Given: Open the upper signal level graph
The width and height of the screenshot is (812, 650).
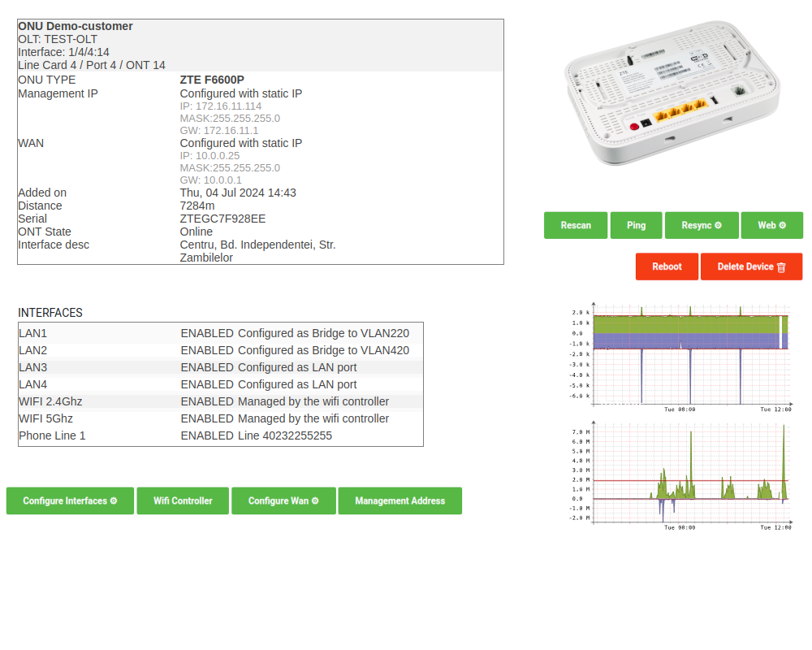Looking at the screenshot, I should (x=680, y=354).
